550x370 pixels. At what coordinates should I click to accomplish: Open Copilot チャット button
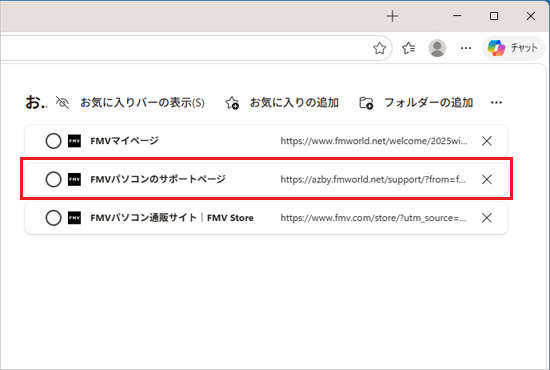click(514, 48)
